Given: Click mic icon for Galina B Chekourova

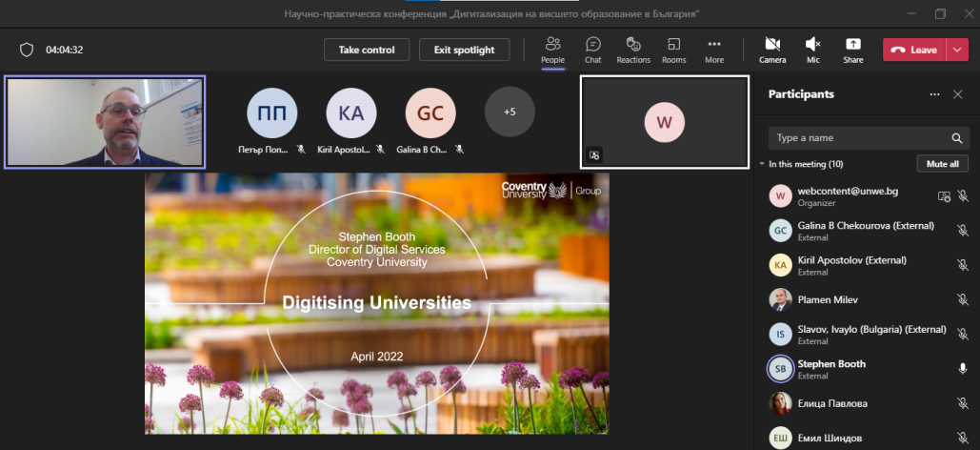Looking at the screenshot, I should point(963,231).
